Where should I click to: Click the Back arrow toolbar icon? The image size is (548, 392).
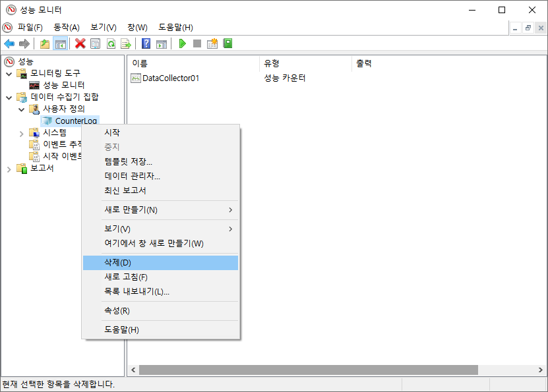tap(9, 43)
